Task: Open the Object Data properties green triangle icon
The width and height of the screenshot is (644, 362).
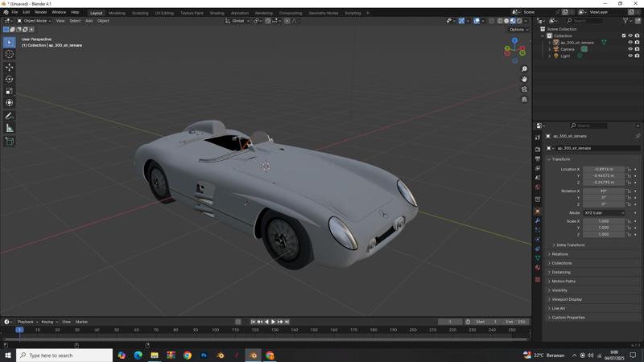Action: 538,257
